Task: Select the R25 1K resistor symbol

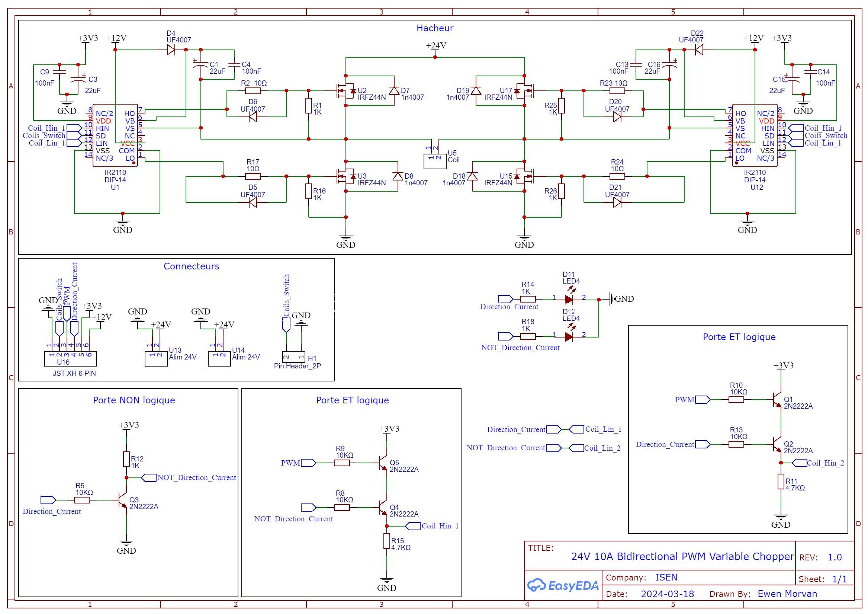Action: [x=562, y=106]
